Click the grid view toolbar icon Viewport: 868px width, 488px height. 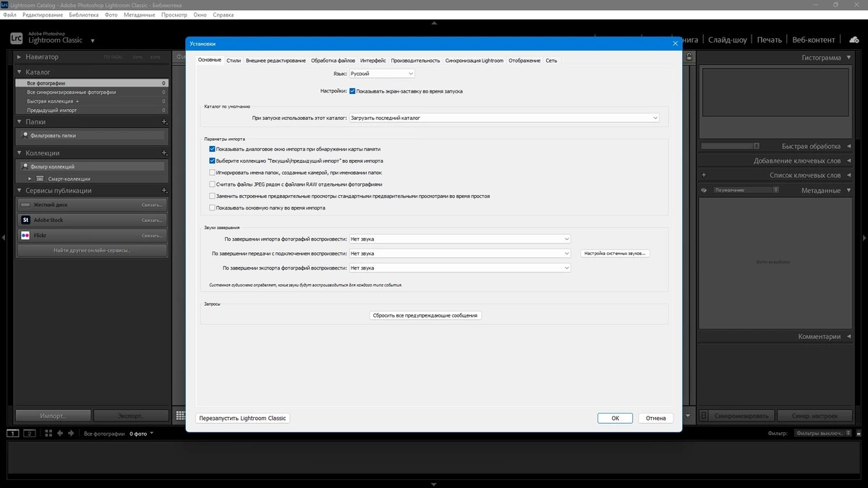tap(179, 416)
